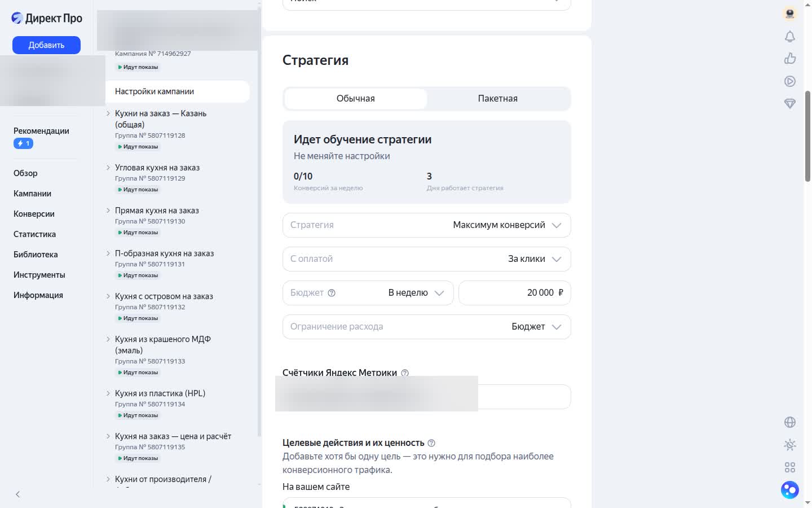
Task: Go to Обзор section
Action: [x=25, y=173]
